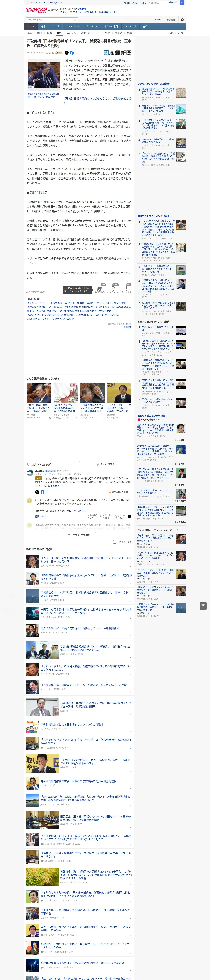The image size is (210, 980).
Task: Open the 国際 category sub-tab
Action: pos(49,33)
